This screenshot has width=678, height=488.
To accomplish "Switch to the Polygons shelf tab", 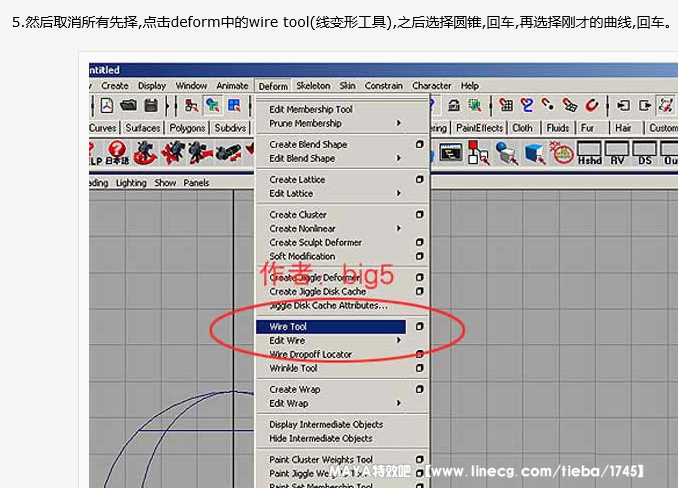I will (187, 128).
